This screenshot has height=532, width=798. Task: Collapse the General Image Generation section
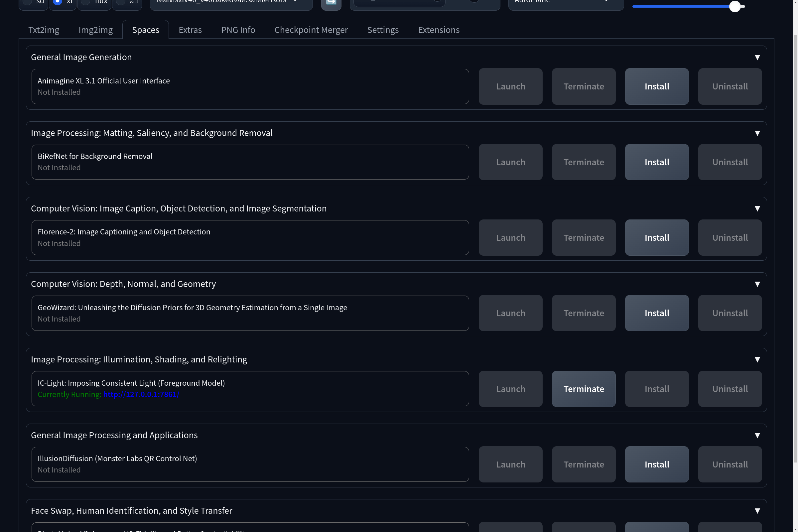tap(757, 57)
